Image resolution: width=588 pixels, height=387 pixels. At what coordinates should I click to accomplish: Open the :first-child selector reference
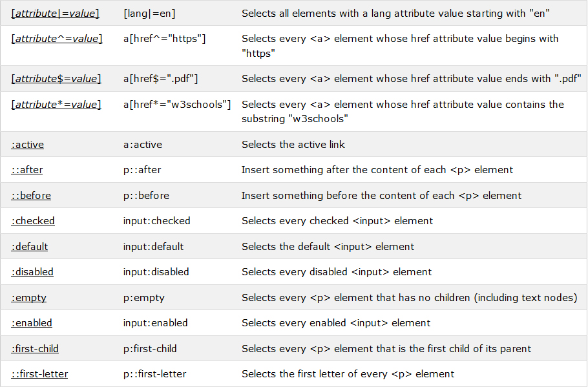pyautogui.click(x=34, y=349)
